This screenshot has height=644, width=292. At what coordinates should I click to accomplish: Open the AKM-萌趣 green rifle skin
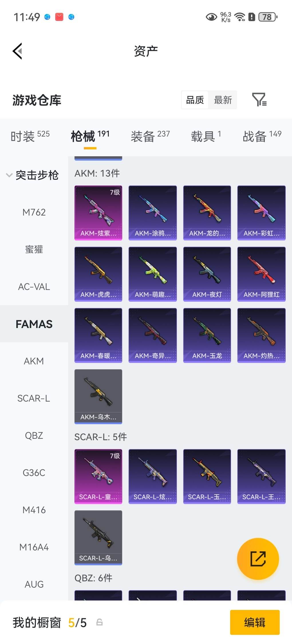(x=153, y=274)
